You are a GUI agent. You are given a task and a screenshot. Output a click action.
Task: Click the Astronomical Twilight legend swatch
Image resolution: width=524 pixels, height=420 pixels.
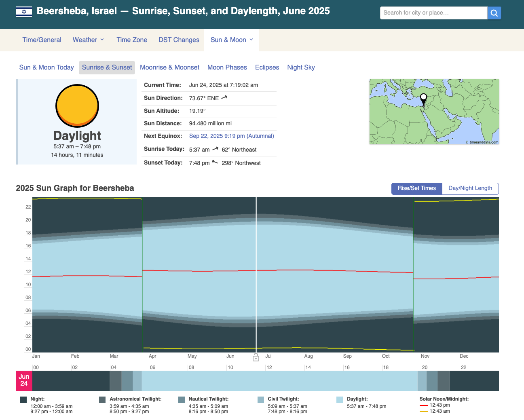(102, 400)
